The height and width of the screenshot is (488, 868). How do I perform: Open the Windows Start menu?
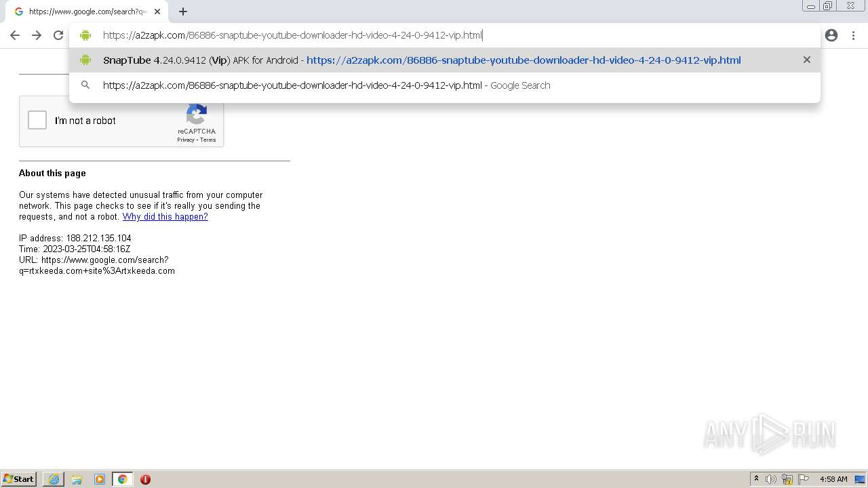pos(19,479)
